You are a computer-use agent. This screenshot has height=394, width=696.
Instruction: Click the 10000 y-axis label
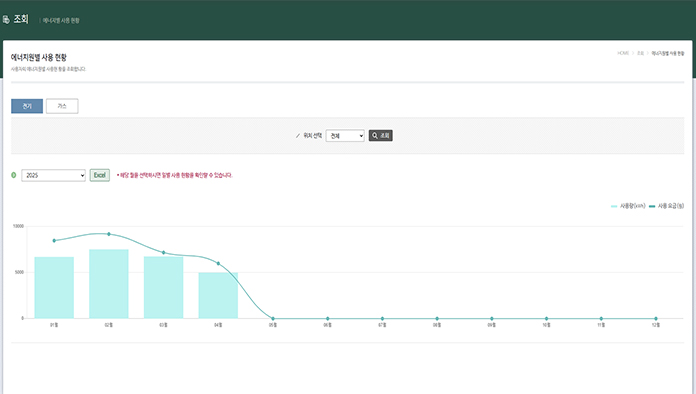[18, 226]
